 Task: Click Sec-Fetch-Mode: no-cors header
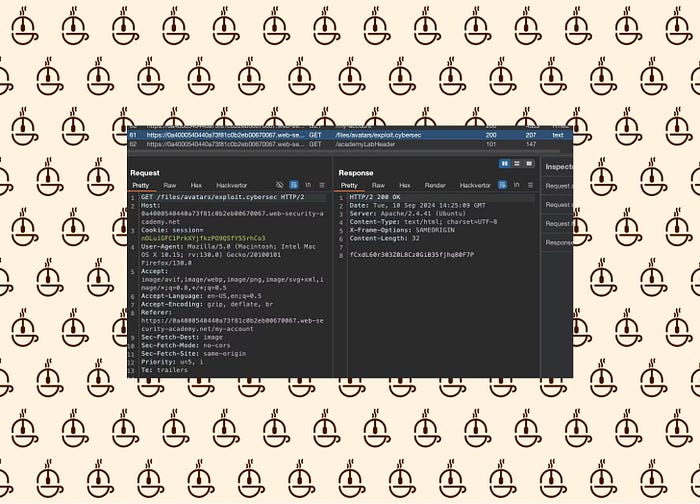click(185, 346)
